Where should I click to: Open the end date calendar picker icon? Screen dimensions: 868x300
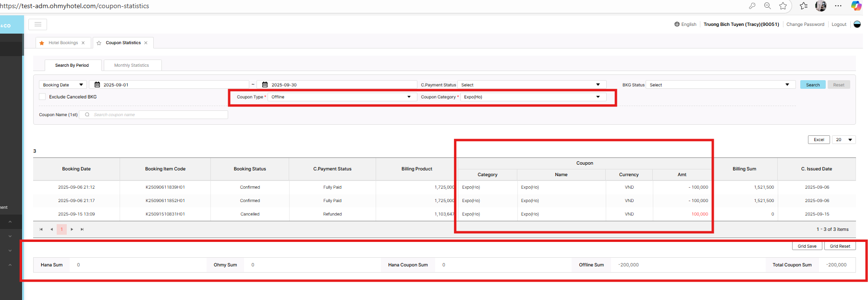[x=265, y=85]
